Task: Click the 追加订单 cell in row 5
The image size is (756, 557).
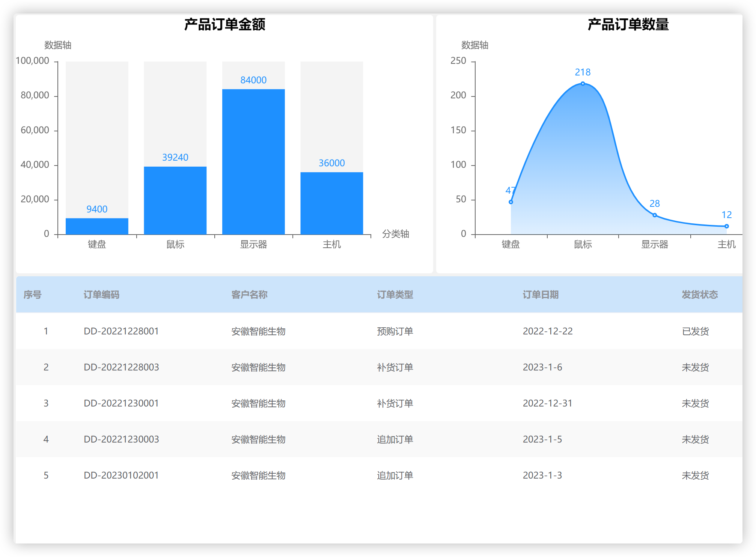Action: point(395,475)
